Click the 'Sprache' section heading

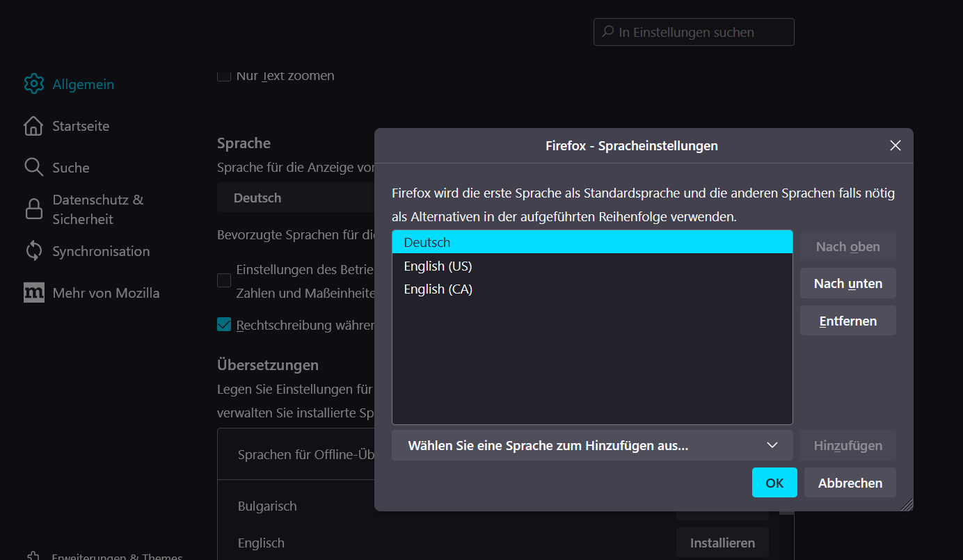(244, 143)
